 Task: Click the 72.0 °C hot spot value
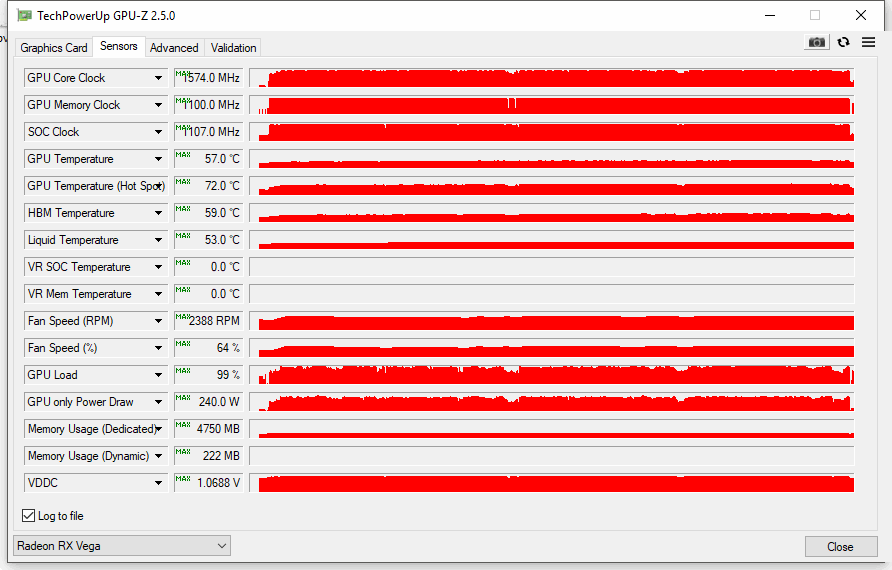[209, 186]
